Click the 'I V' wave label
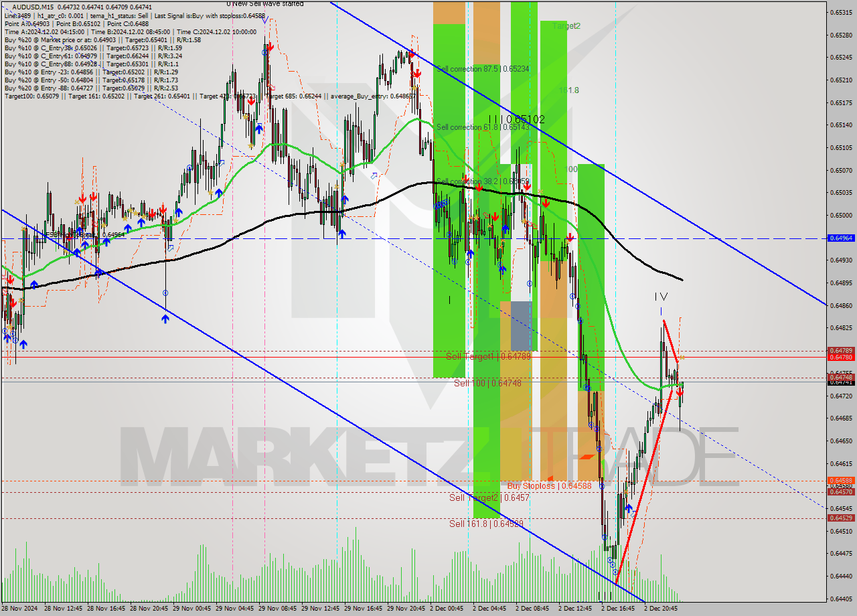 661,296
